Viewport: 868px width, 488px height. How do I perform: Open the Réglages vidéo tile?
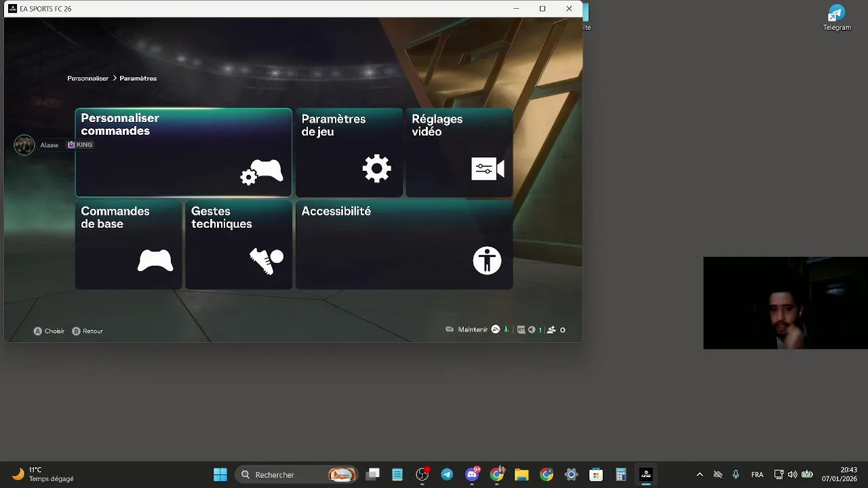click(x=459, y=152)
